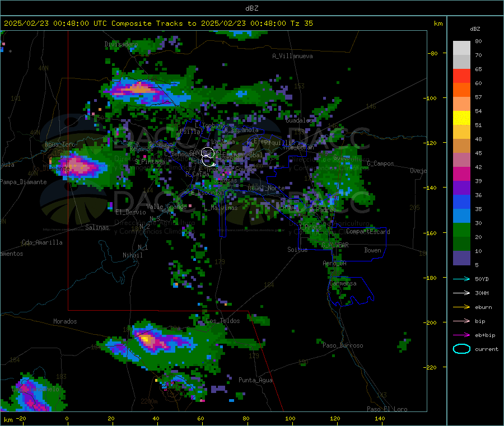Click the 60 dBZ red color swatch

pos(461,76)
